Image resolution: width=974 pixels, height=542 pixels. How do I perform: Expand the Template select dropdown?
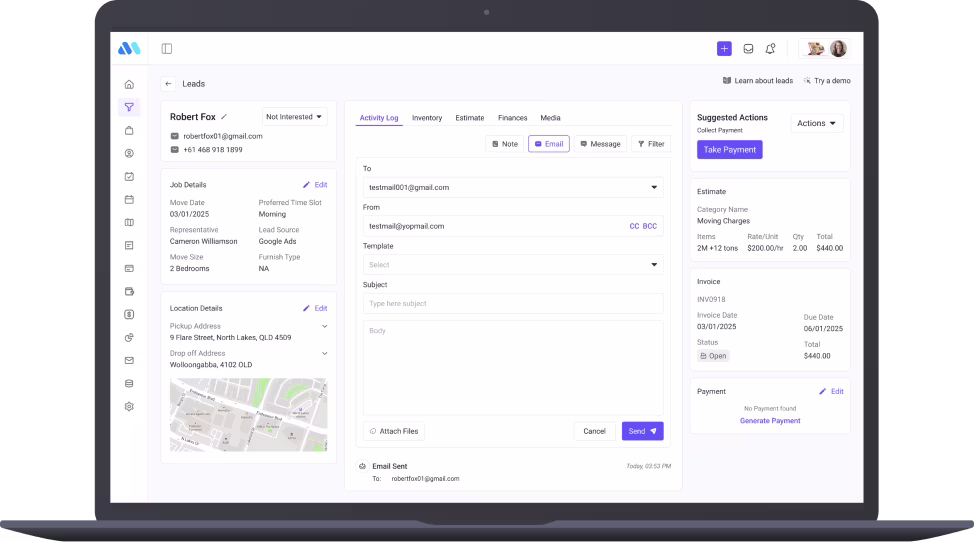(x=512, y=265)
